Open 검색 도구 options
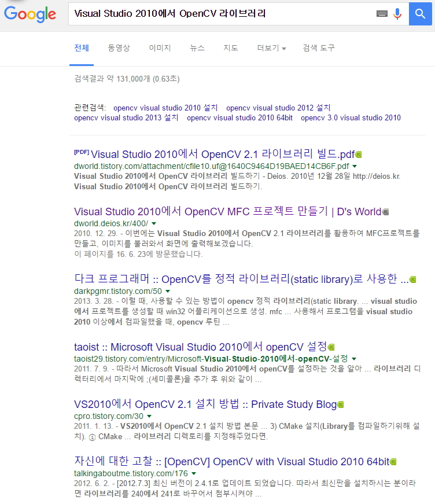 point(319,48)
